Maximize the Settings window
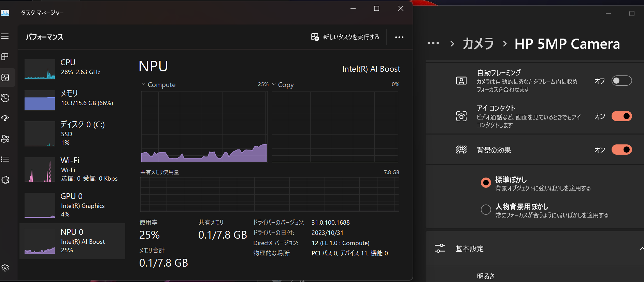 click(632, 14)
